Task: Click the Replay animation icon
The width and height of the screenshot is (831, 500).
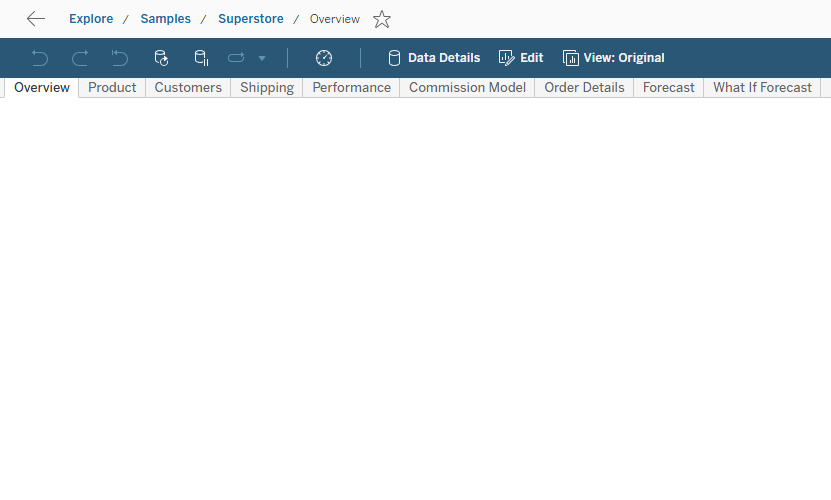Action: [x=236, y=58]
